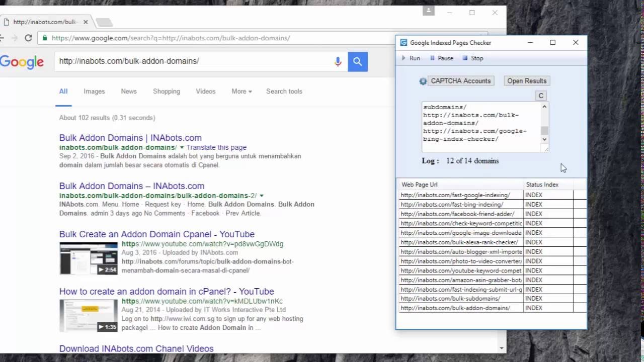This screenshot has width=644, height=362.
Task: Click the Status Index column header
Action: 548,185
